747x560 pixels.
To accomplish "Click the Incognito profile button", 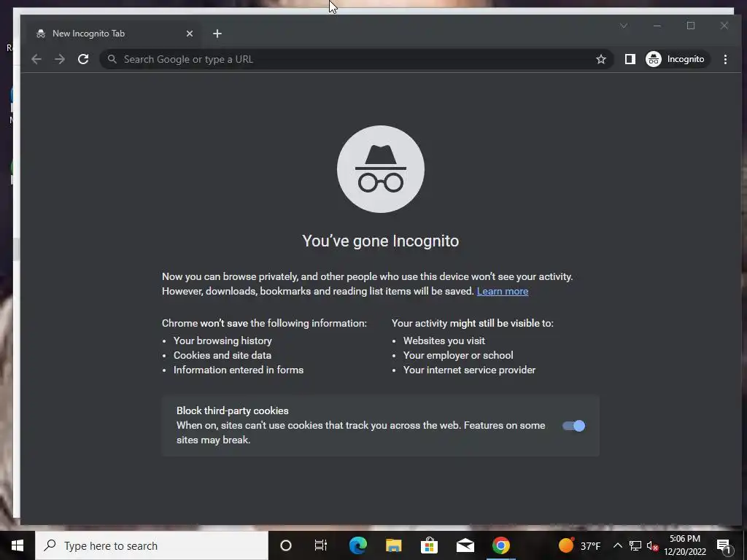I will click(677, 59).
